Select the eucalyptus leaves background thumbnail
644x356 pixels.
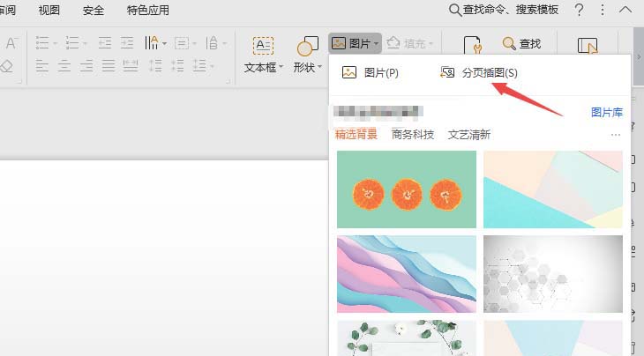click(407, 338)
